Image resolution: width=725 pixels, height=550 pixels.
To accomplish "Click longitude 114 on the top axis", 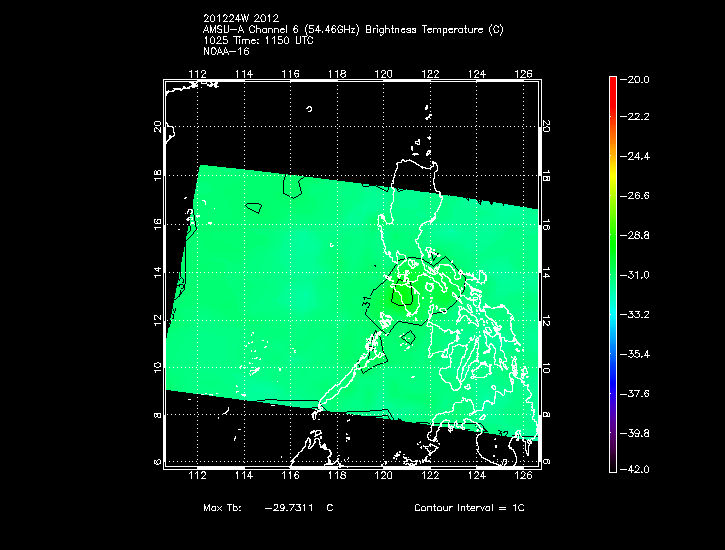I will (x=244, y=74).
